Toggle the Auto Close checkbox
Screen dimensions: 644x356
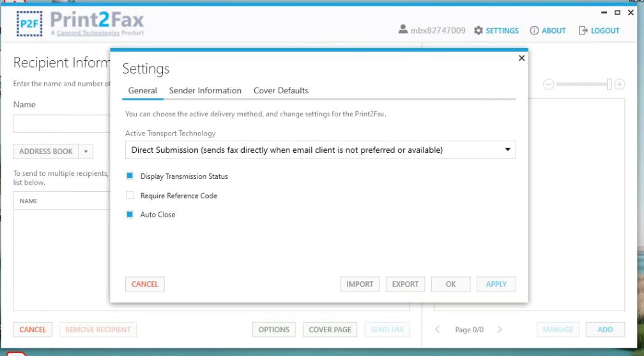click(x=130, y=214)
